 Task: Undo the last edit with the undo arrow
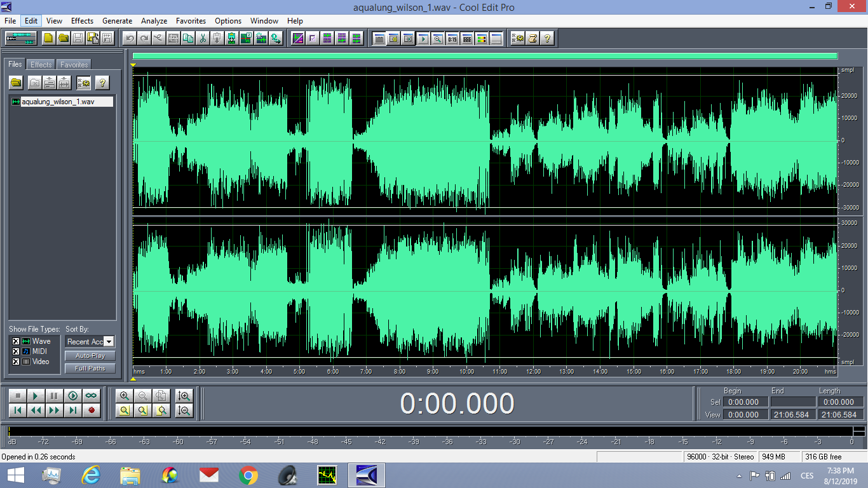tap(130, 38)
